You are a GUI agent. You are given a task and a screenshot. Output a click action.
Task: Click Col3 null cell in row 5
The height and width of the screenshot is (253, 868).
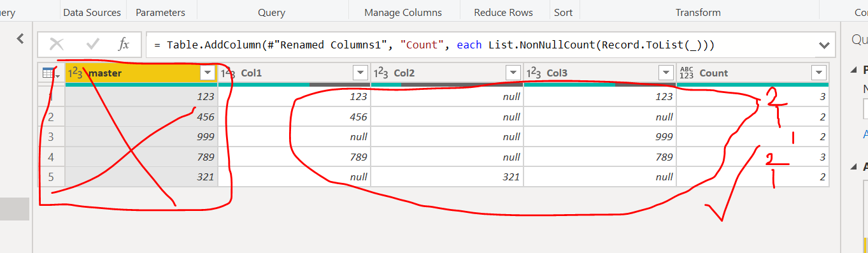click(600, 177)
